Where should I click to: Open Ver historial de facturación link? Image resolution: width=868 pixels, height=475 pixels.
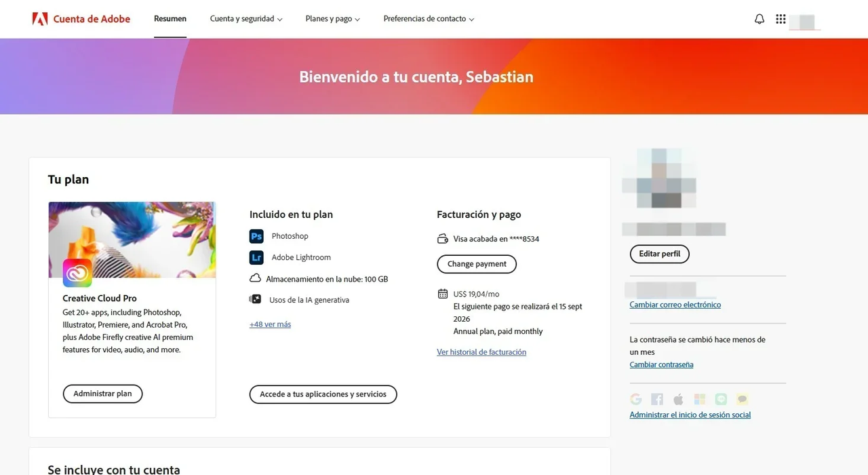481,352
